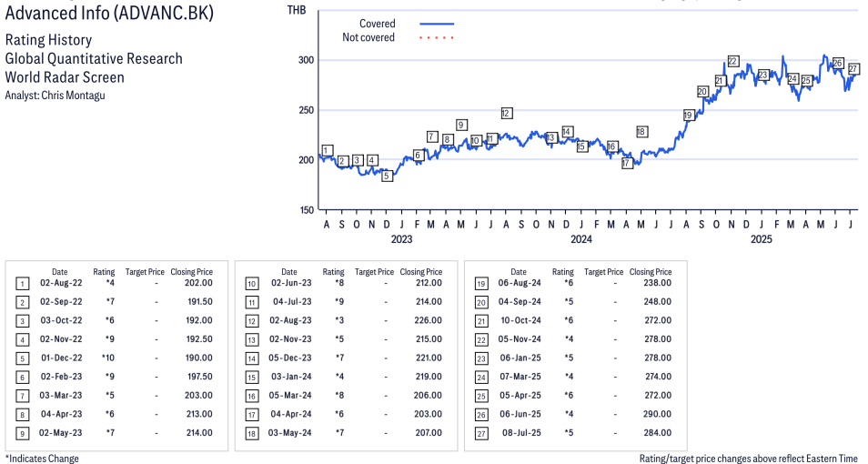The width and height of the screenshot is (868, 464).
Task: Click chart marker number 12
Action: (x=506, y=113)
